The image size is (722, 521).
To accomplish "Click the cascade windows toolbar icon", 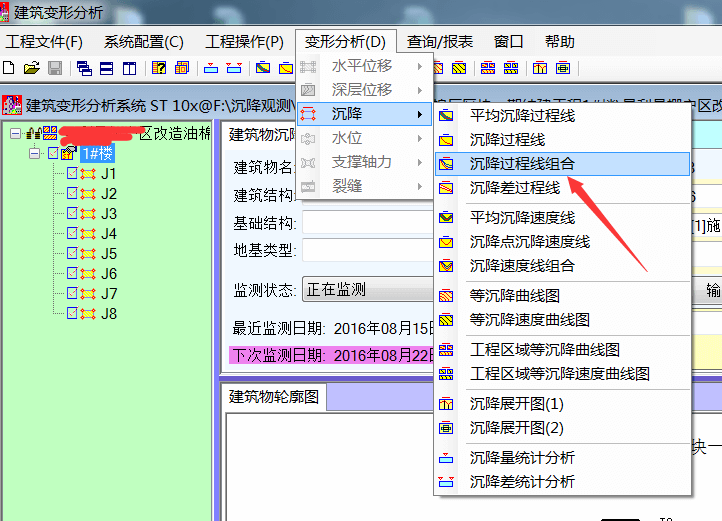I will pos(84,68).
